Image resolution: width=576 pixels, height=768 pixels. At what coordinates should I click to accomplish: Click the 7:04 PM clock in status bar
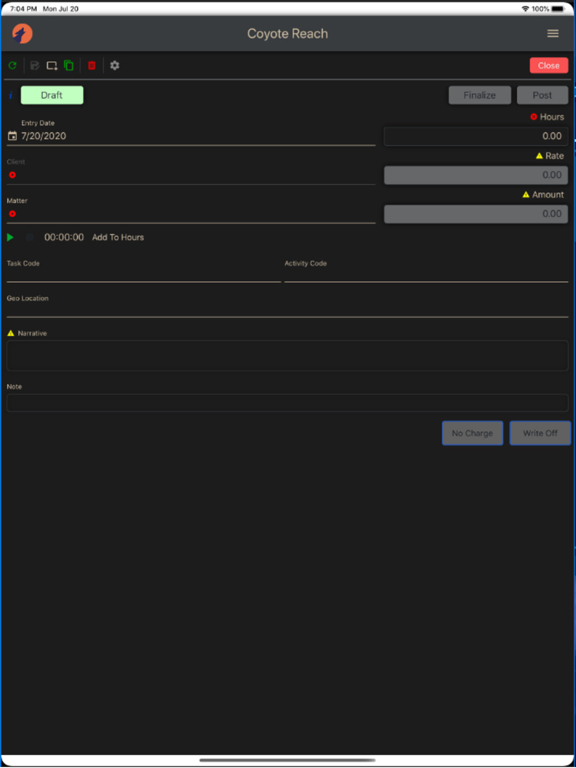click(x=24, y=9)
